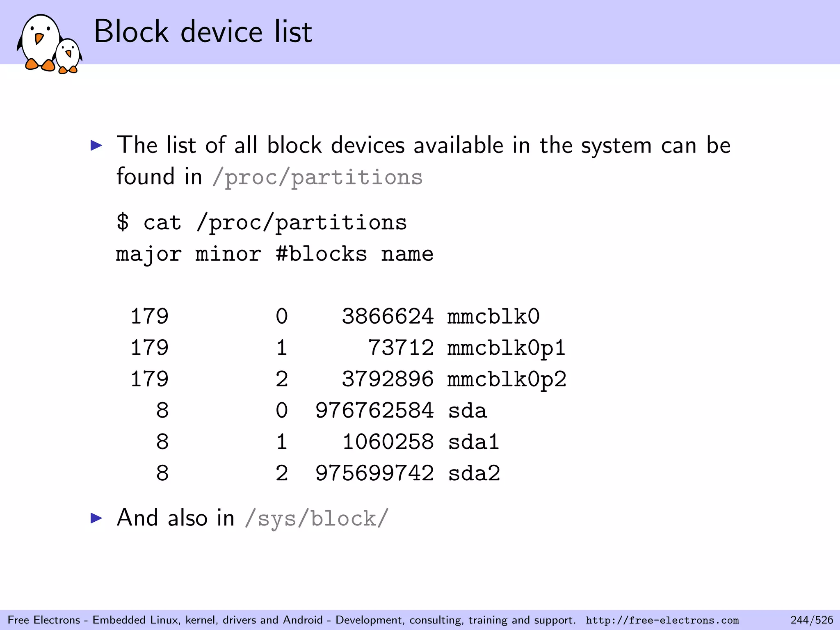
Task: Select the mmcblk0p2 partition name
Action: pyautogui.click(x=507, y=379)
